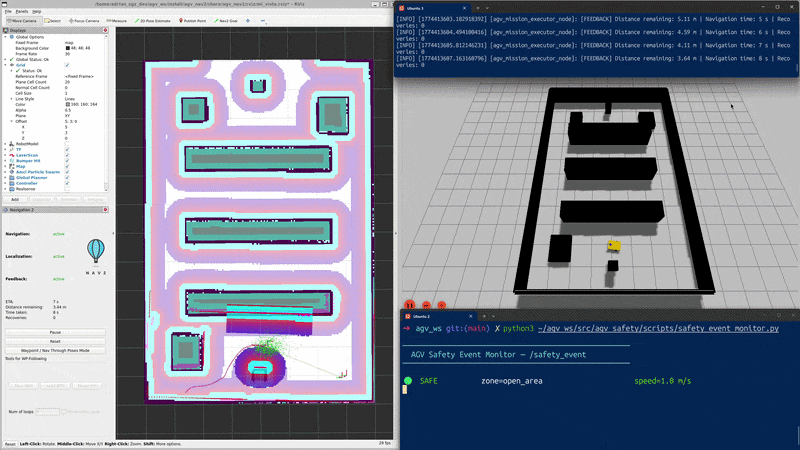Switch to Waypoint / Nav Through Poses Mode
The image size is (800, 450).
pos(55,351)
